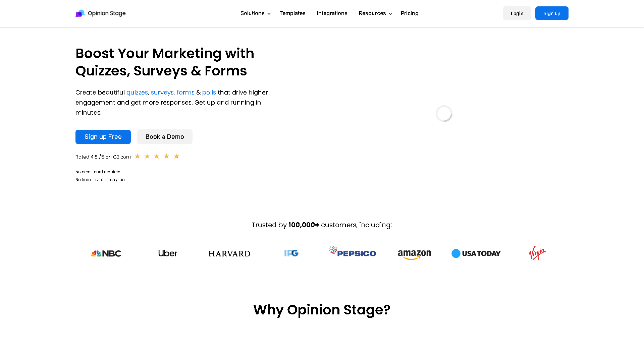
Task: Click the loading spinner in the hero area
Action: click(444, 114)
